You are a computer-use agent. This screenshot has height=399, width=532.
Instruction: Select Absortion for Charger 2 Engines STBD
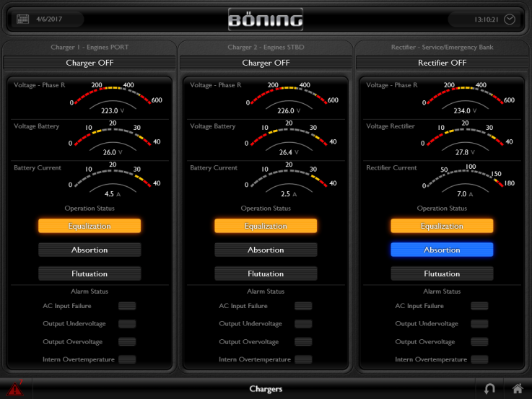coord(266,250)
